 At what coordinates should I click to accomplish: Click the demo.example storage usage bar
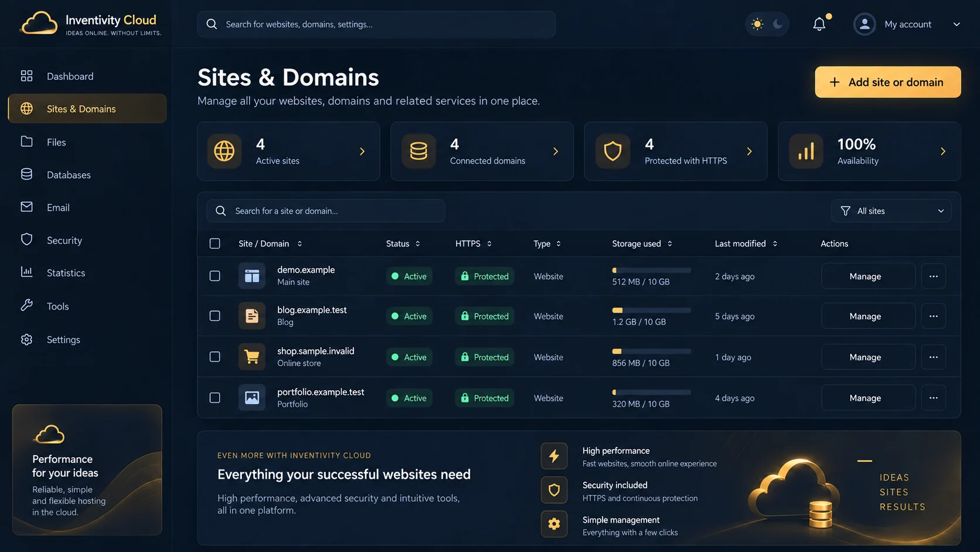pyautogui.click(x=652, y=270)
